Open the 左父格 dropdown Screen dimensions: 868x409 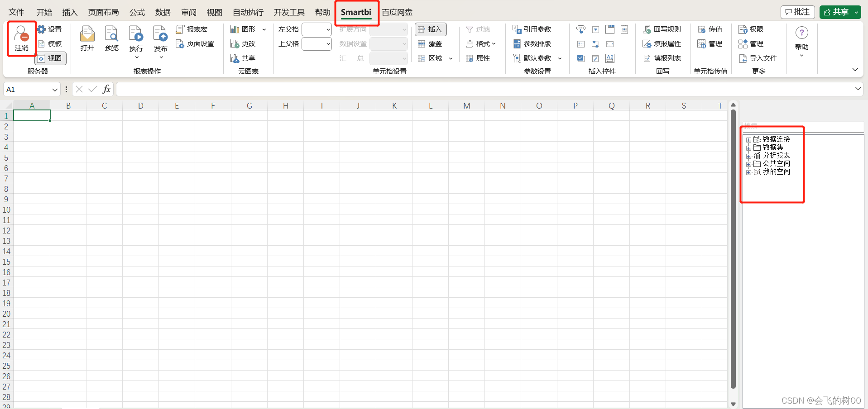coord(317,29)
